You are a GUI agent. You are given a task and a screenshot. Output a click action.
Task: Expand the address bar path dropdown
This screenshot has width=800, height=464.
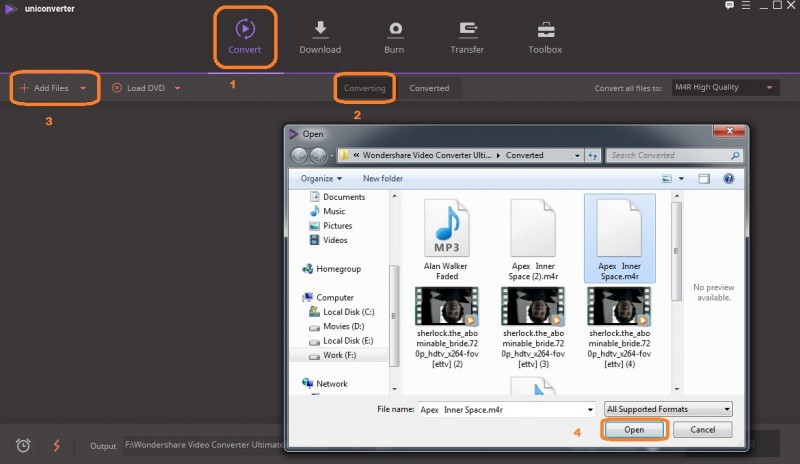(x=577, y=156)
